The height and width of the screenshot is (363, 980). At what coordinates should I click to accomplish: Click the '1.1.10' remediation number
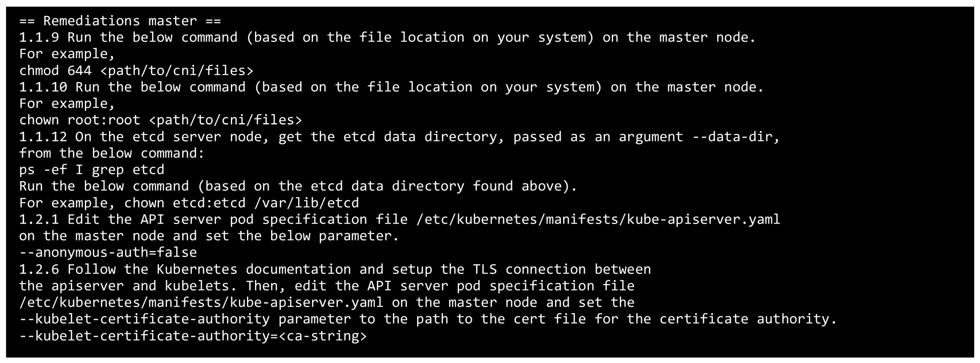pos(43,87)
